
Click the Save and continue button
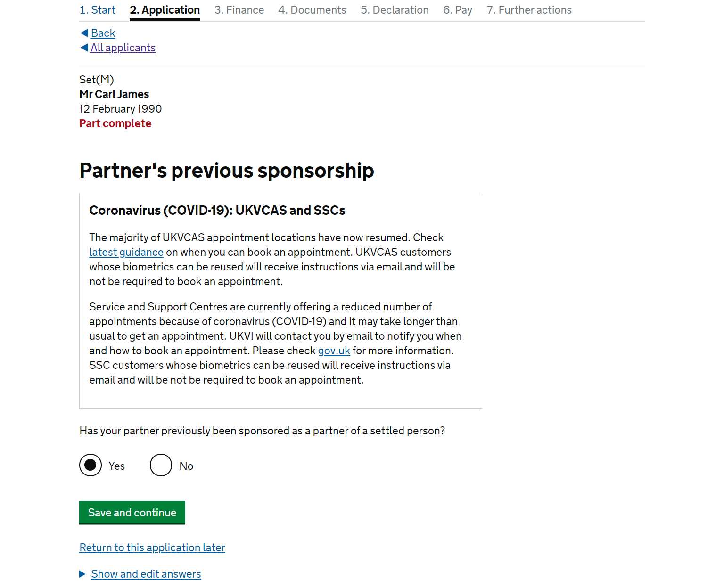click(x=132, y=512)
